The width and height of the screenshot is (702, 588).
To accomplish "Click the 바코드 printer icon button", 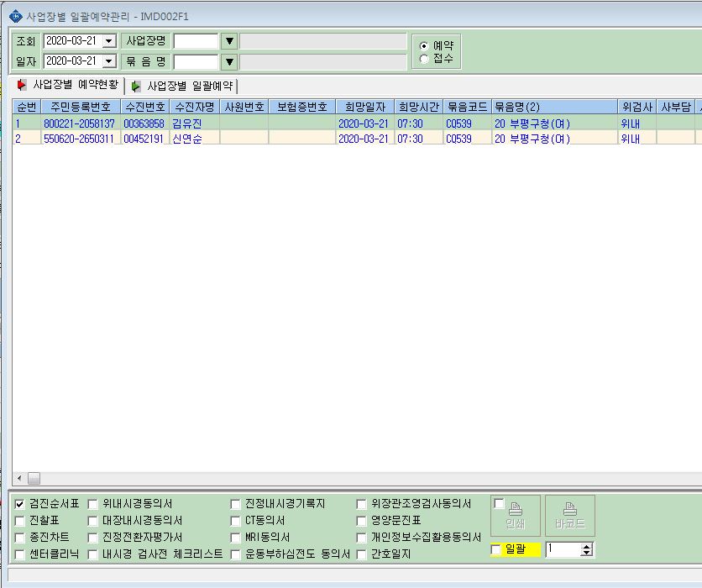I will pyautogui.click(x=570, y=516).
